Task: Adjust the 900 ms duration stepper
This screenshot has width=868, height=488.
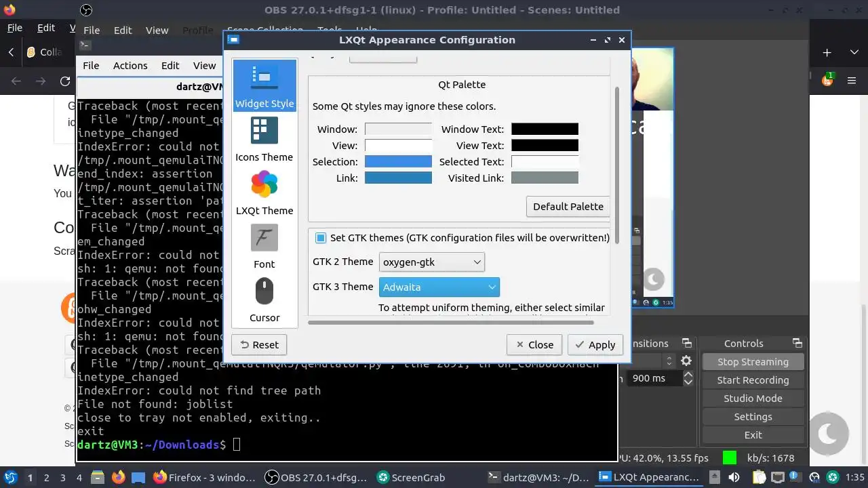Action: point(688,378)
